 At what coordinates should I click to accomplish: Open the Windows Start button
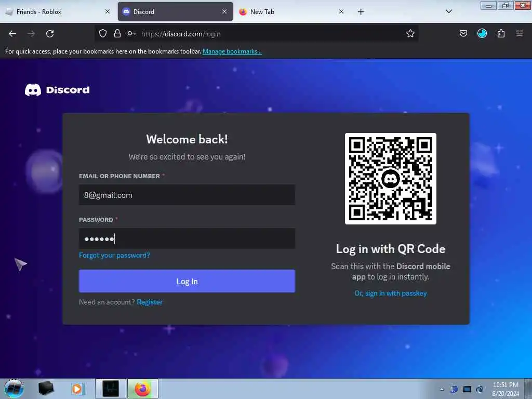click(14, 389)
